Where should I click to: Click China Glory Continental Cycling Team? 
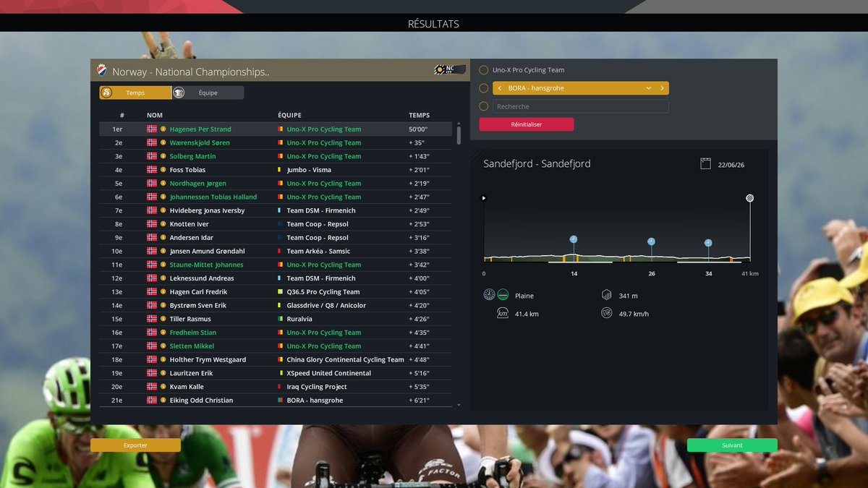click(x=346, y=359)
